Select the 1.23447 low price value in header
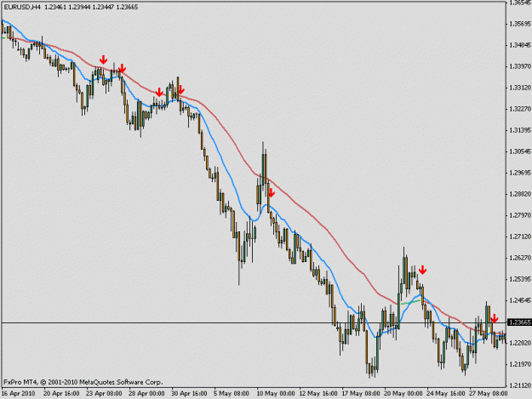 point(103,7)
